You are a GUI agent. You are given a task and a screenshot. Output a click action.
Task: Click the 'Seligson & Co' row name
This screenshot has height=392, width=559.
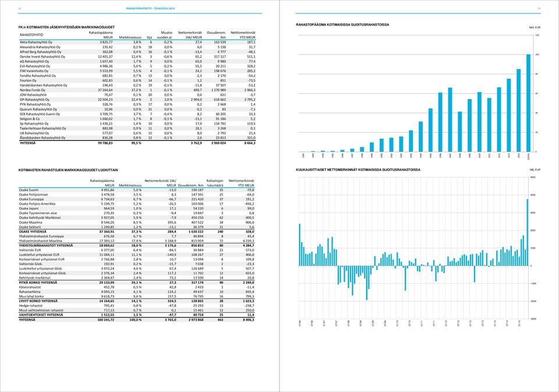pos(30,119)
